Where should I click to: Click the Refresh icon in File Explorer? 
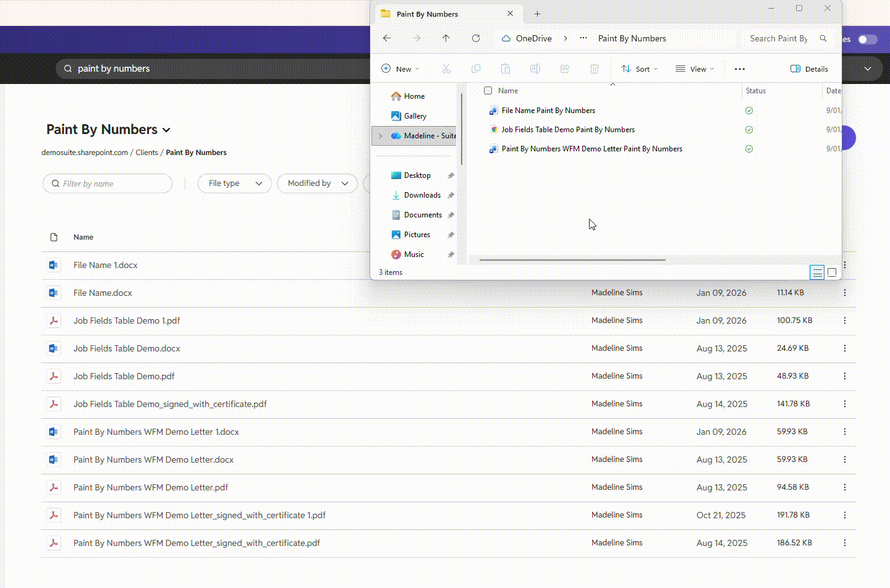click(x=476, y=38)
